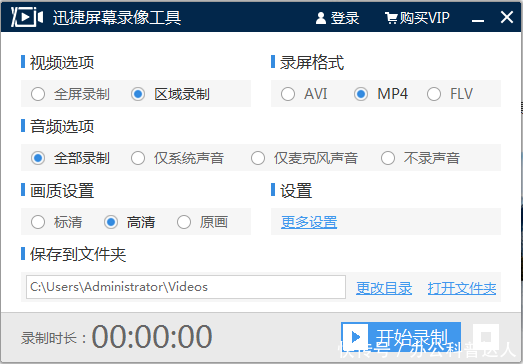Click the 保存到文件夹 section heading
The image size is (523, 364).
(x=78, y=255)
